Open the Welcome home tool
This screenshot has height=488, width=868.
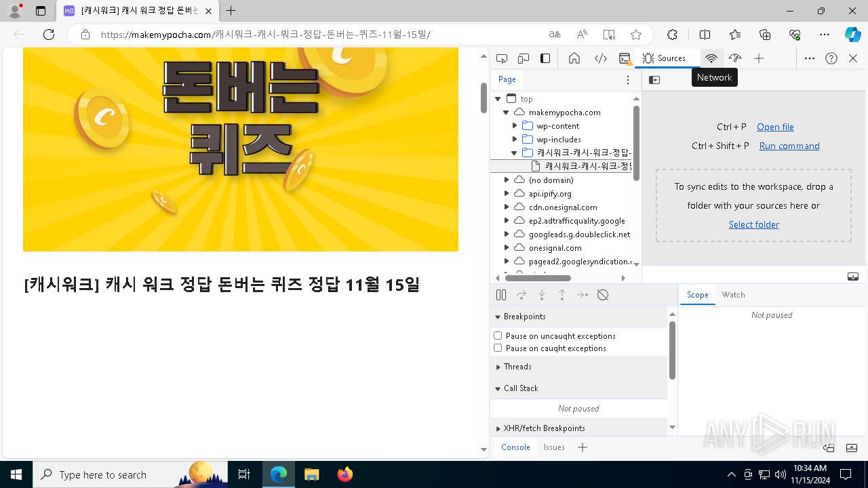(x=574, y=58)
